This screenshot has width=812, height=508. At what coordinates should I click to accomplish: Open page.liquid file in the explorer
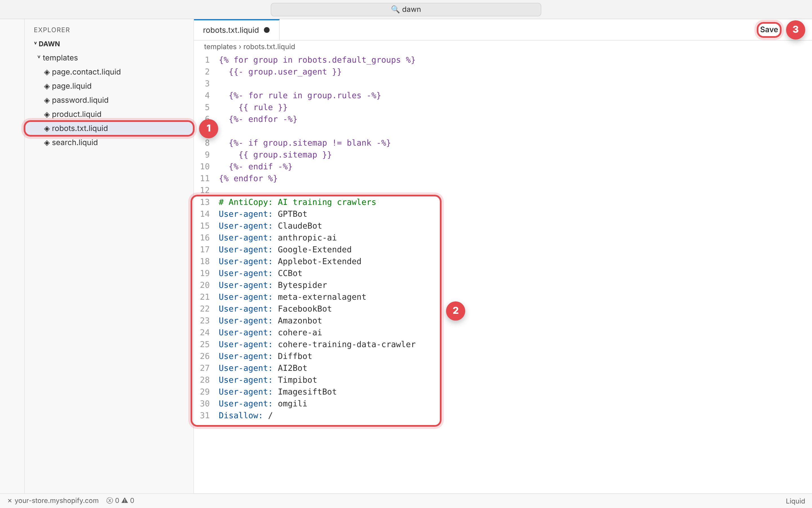(x=109, y=86)
